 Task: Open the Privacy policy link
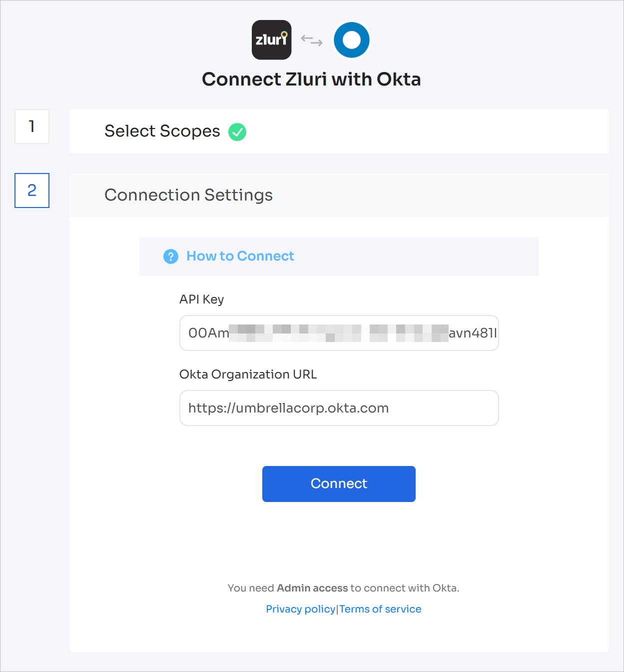point(300,609)
